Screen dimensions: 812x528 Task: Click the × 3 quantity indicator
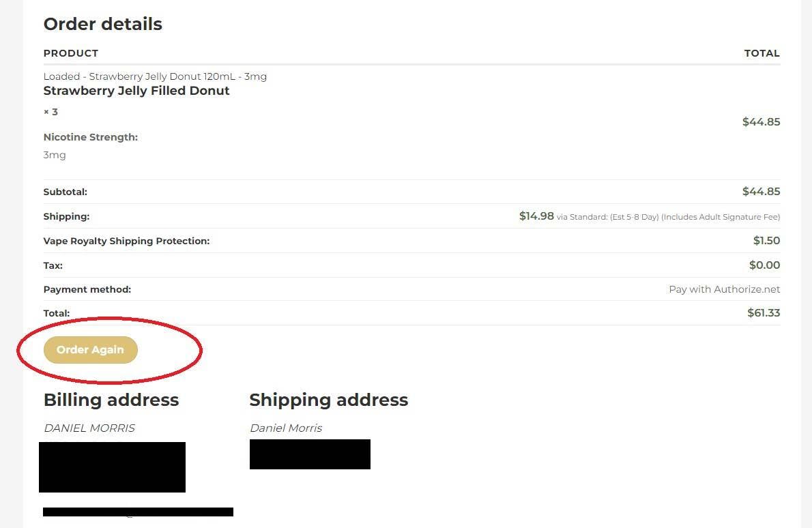tap(50, 112)
